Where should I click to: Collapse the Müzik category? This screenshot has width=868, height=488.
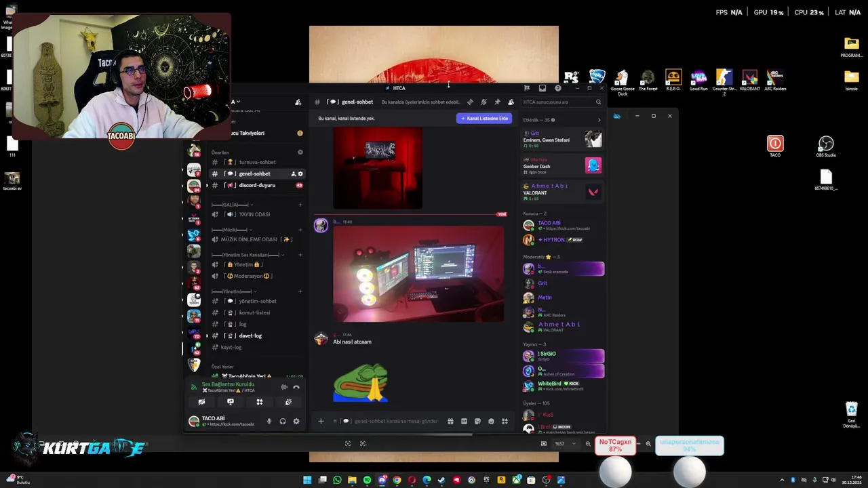point(232,230)
